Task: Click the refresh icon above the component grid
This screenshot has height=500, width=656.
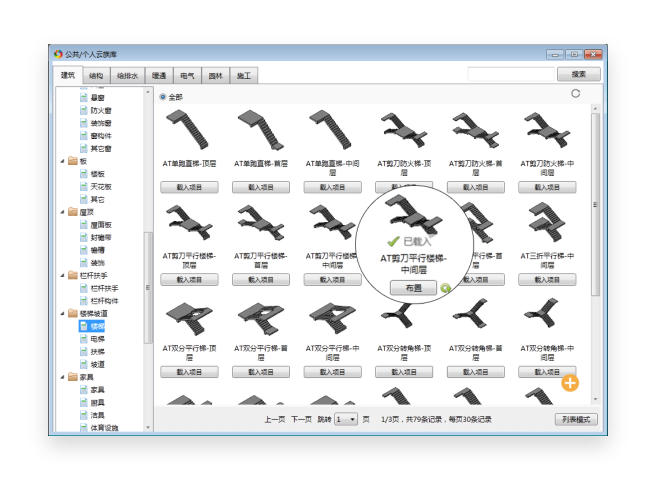Action: (x=576, y=93)
